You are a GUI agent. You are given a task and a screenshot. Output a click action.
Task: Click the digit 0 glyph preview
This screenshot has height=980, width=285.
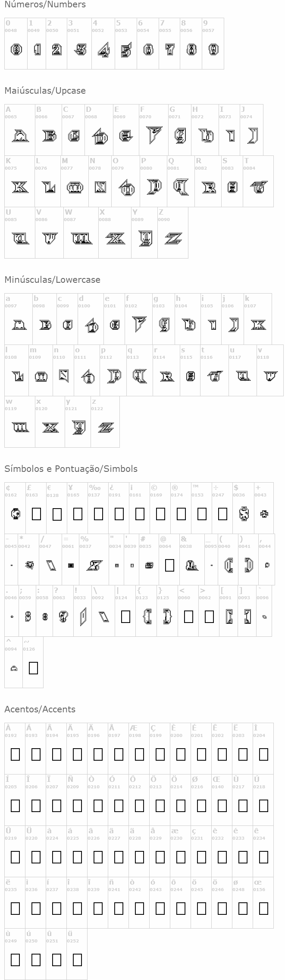click(x=16, y=50)
